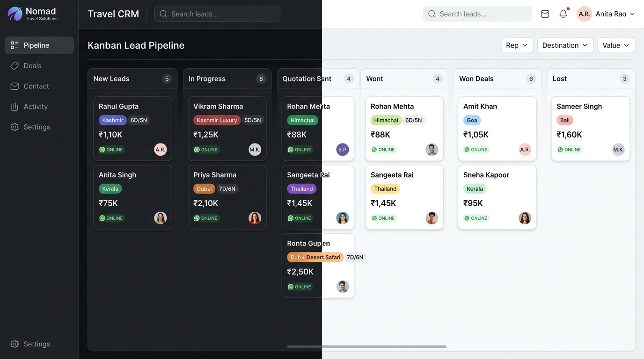Image resolution: width=644 pixels, height=359 pixels.
Task: Open the notifications bell icon
Action: 563,14
